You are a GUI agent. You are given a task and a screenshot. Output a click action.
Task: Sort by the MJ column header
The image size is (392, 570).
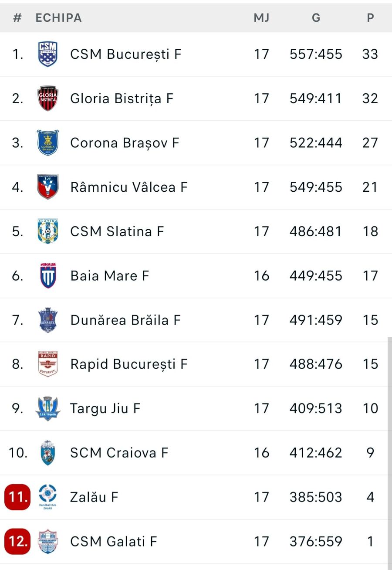[x=261, y=18]
